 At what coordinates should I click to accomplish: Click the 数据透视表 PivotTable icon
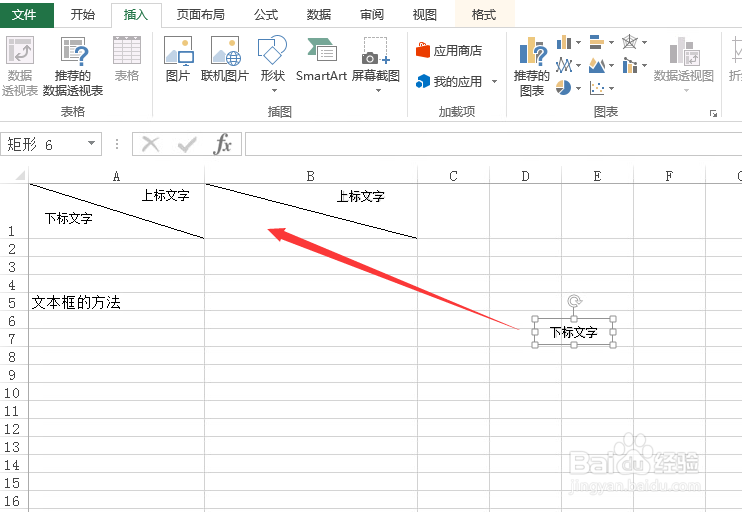[x=19, y=66]
